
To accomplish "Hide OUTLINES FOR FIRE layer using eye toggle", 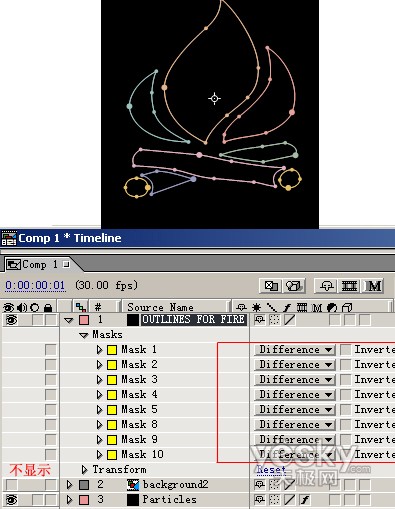I will [x=11, y=320].
